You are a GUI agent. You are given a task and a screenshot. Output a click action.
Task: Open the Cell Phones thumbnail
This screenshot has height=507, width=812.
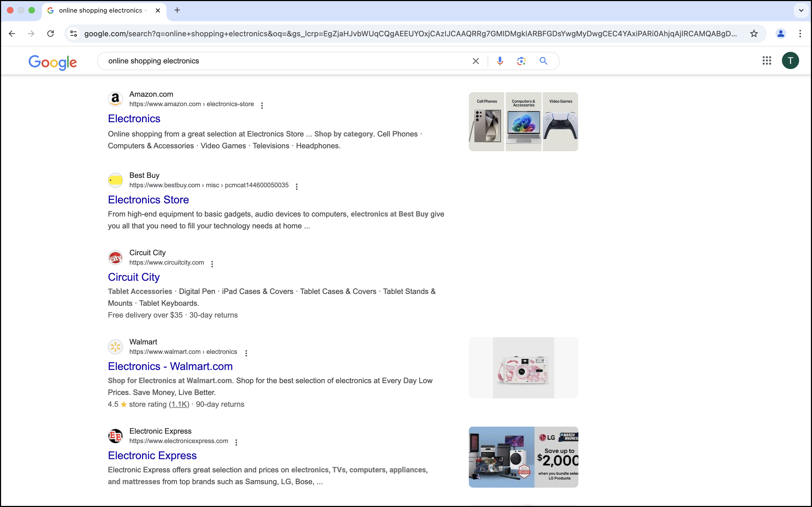click(486, 122)
